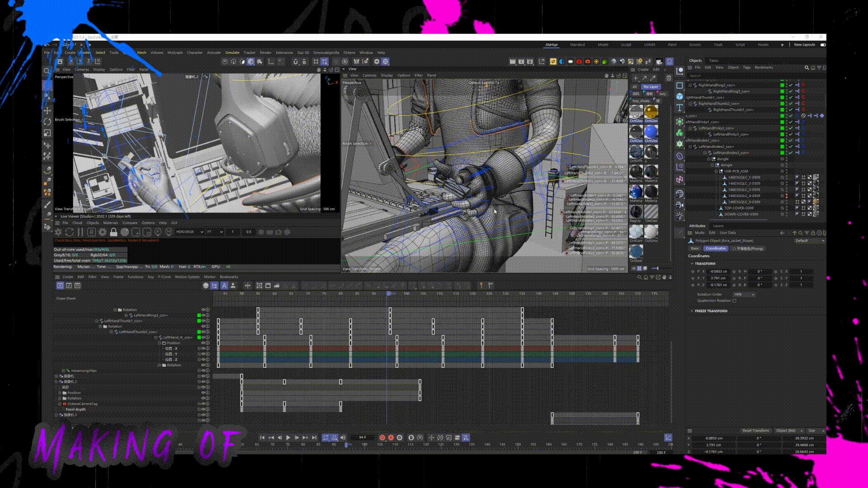Click the Camera object icon in side palette
This screenshot has width=868, height=488.
click(679, 205)
